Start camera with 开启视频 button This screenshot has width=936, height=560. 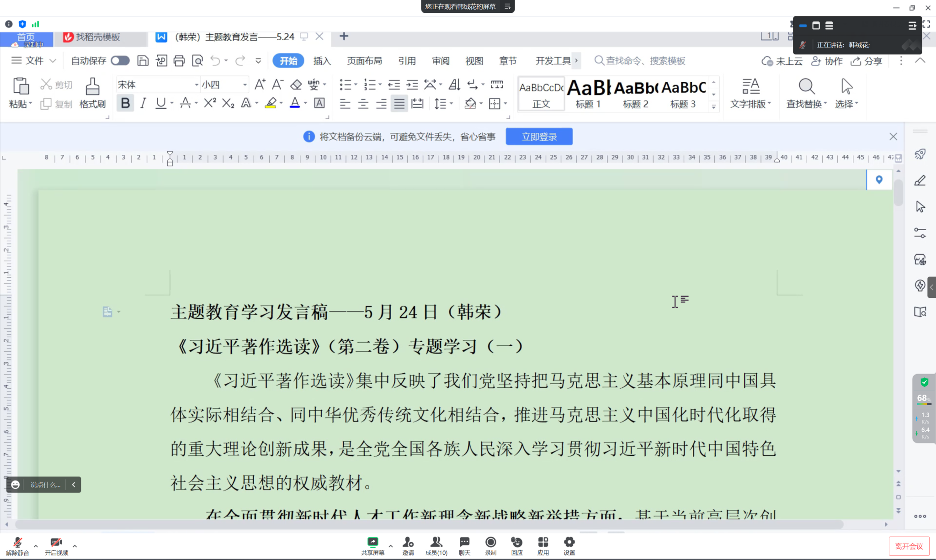coord(56,546)
